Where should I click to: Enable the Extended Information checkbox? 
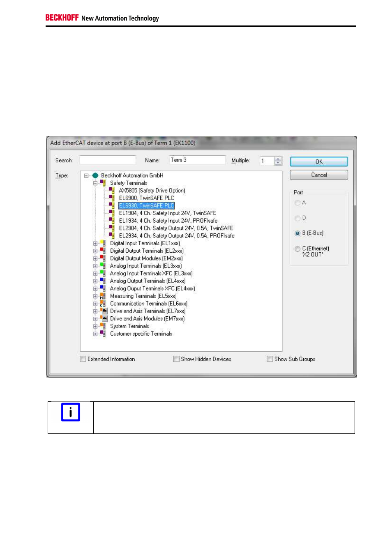click(83, 359)
